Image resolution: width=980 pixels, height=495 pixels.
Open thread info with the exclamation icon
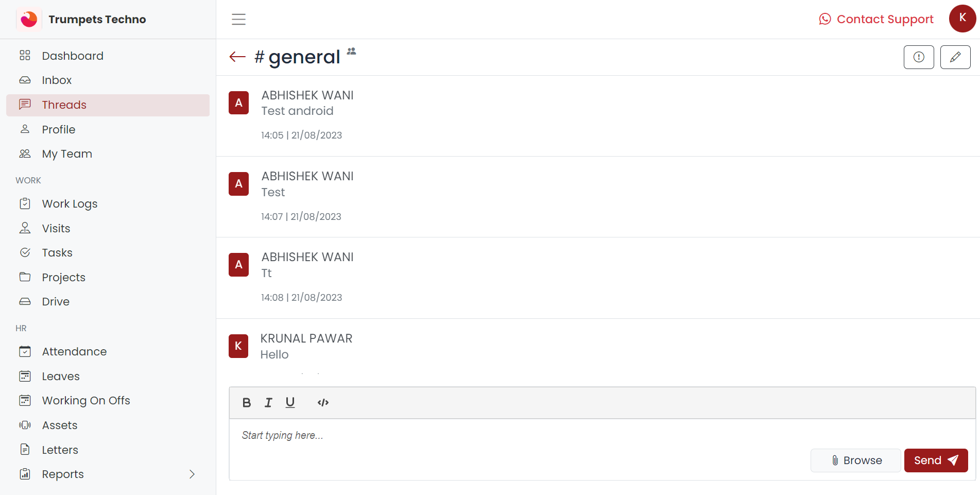point(918,57)
